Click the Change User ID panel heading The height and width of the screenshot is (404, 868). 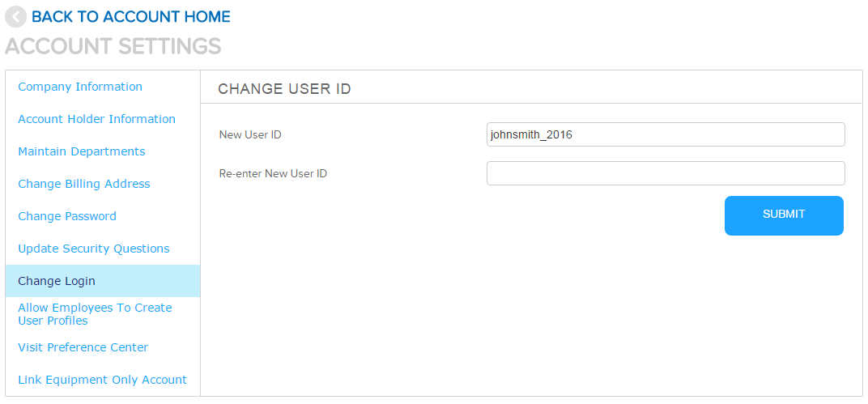click(284, 89)
